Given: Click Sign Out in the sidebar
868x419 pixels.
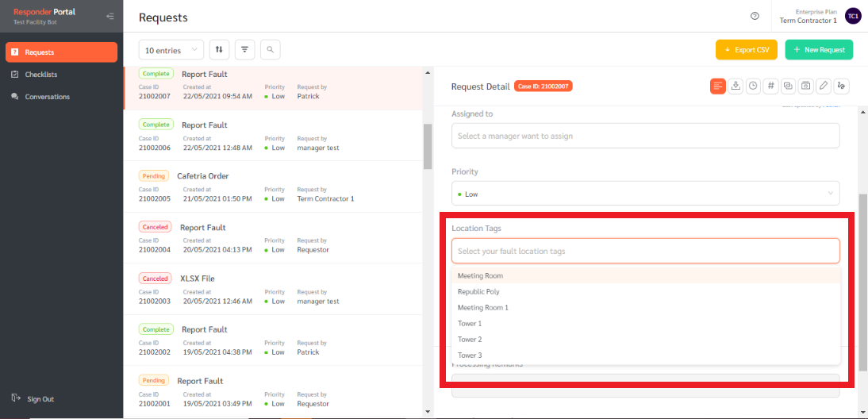Looking at the screenshot, I should coord(33,398).
